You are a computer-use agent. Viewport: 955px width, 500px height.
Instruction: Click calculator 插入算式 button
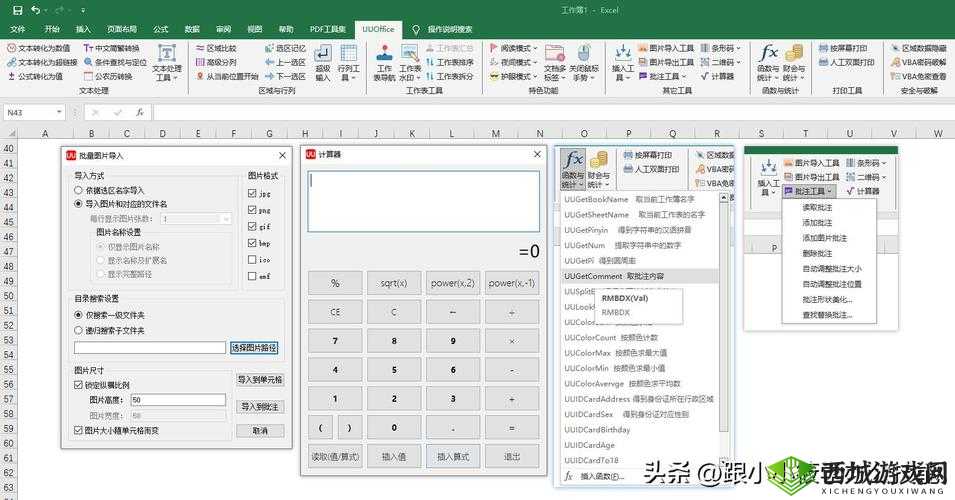pos(453,456)
